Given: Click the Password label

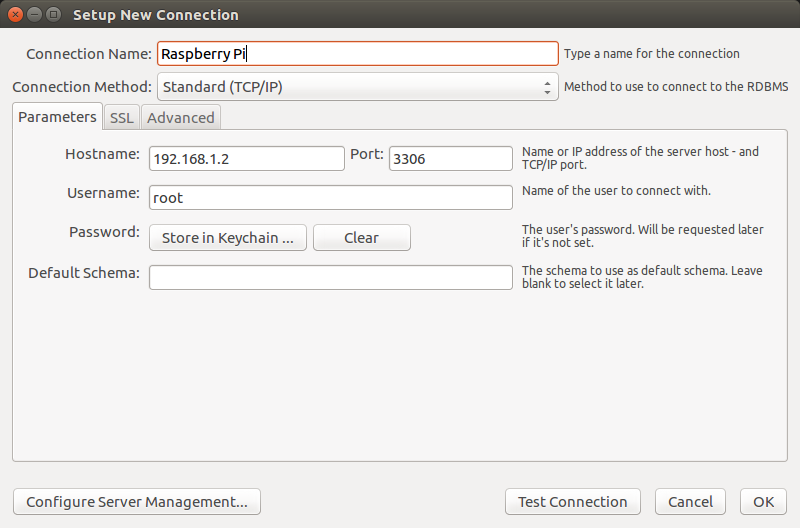Looking at the screenshot, I should [105, 232].
